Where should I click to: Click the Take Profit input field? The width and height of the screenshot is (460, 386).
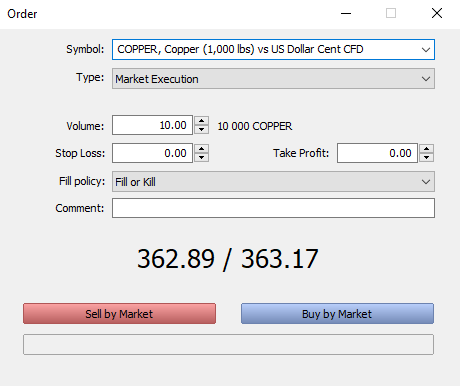pos(377,153)
